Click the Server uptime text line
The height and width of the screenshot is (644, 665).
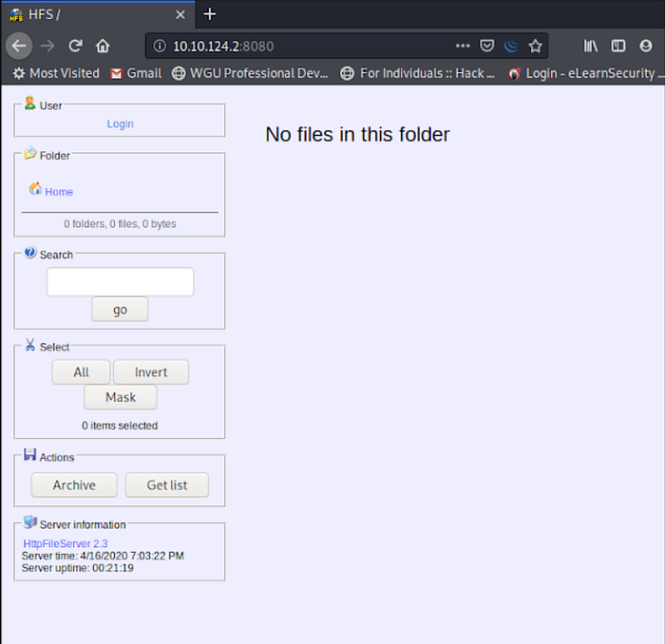coord(78,568)
